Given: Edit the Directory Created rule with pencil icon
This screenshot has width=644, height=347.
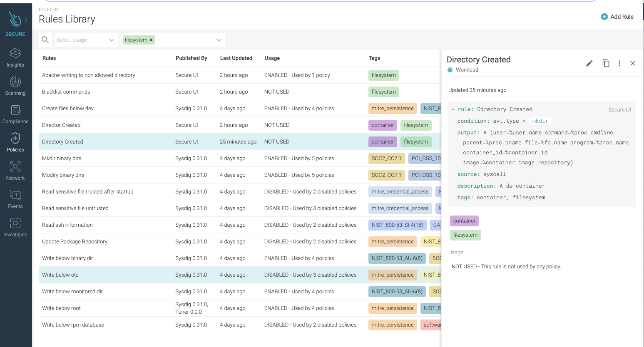Looking at the screenshot, I should (589, 63).
